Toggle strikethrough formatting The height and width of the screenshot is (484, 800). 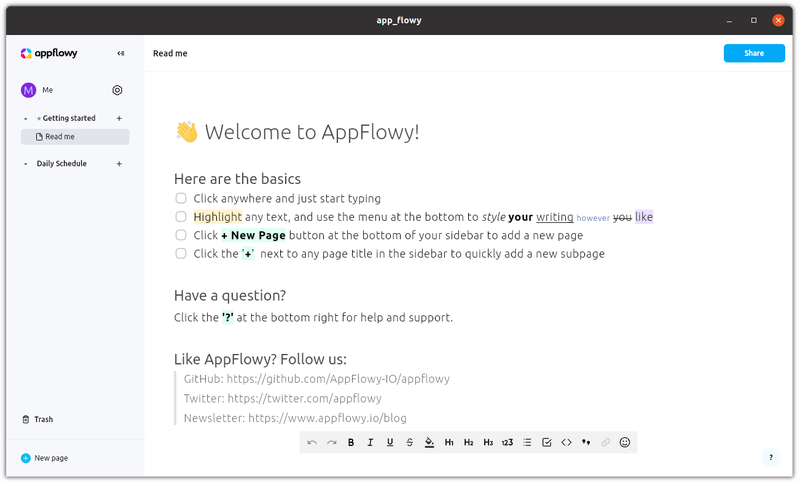point(410,443)
